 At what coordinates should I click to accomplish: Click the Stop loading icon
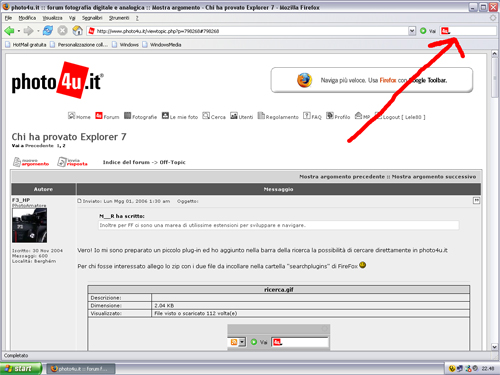[x=62, y=31]
